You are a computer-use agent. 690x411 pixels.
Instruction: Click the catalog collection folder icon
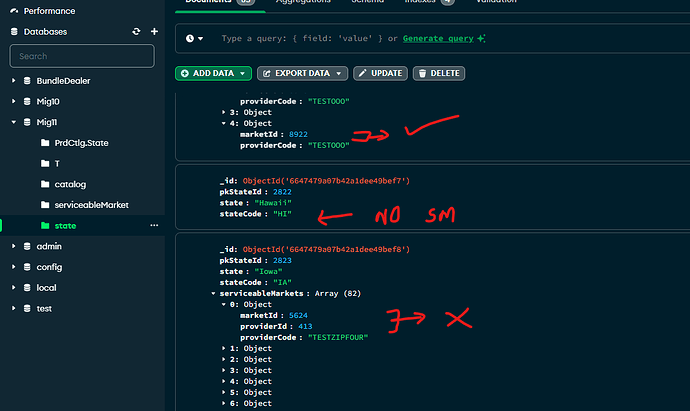45,184
